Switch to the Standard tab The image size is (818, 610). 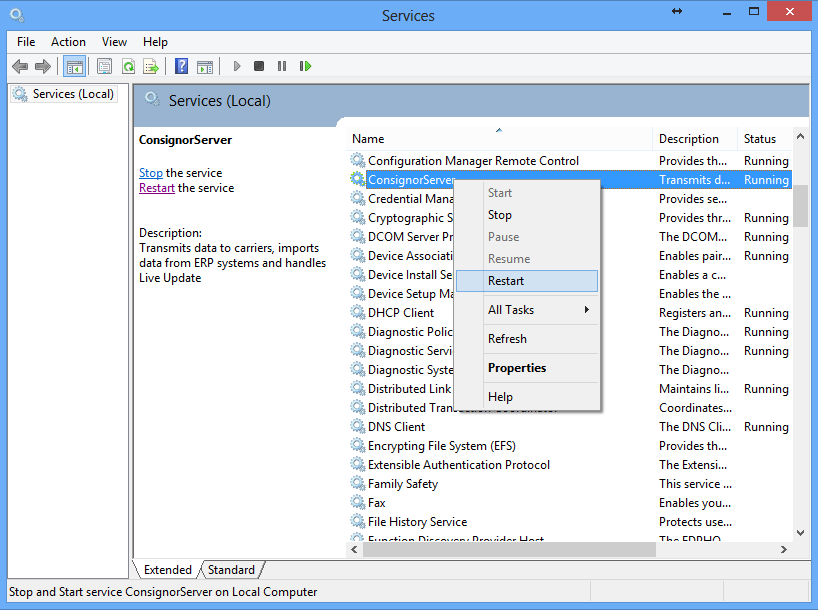(232, 569)
